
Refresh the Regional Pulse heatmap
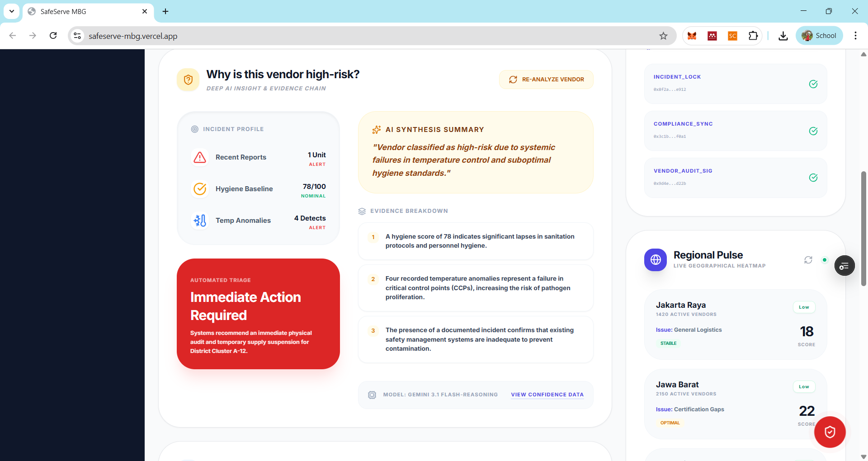[x=808, y=260]
